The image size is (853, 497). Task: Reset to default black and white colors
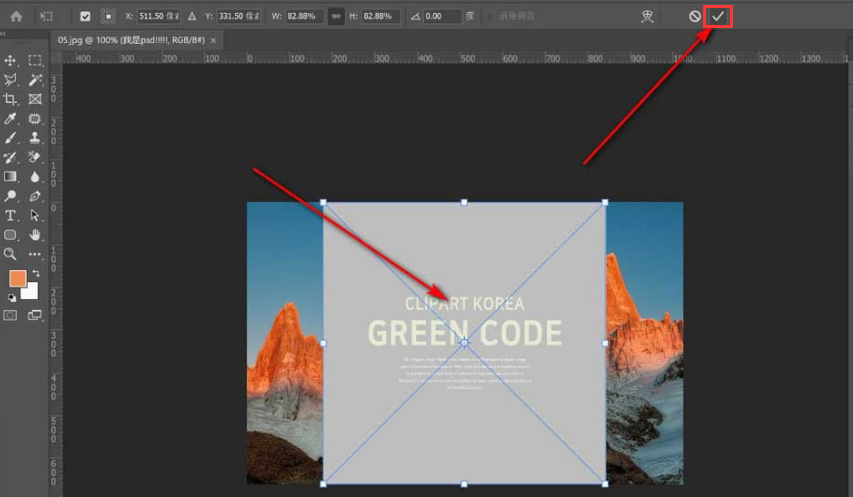coord(11,297)
